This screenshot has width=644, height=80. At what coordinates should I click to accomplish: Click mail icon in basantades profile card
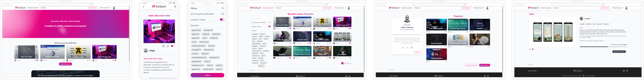pos(411,48)
